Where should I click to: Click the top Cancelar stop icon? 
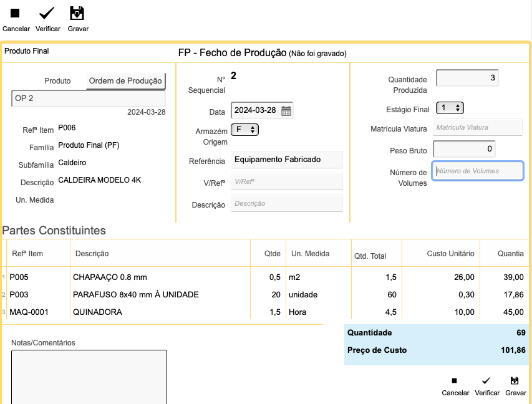tap(15, 13)
